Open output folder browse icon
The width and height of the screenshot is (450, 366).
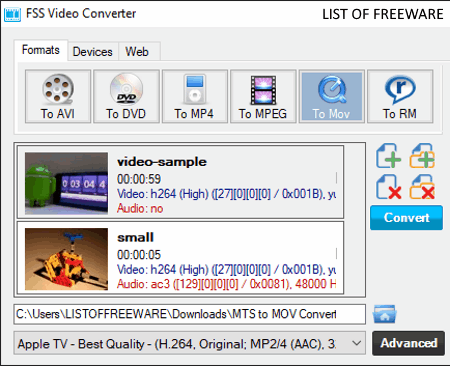point(385,314)
